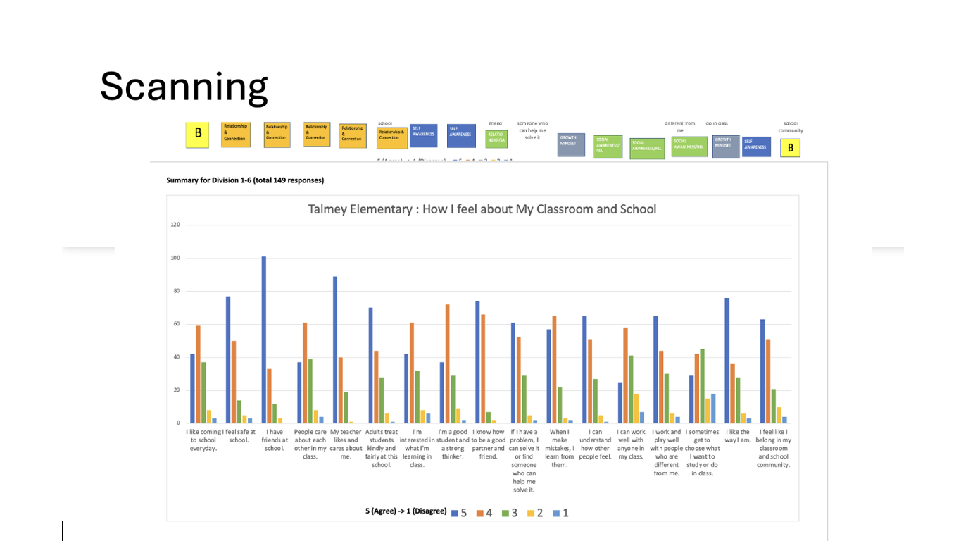Click "When I make mistakes, I learn from them." label
The height and width of the screenshot is (541, 980).
pos(560,448)
